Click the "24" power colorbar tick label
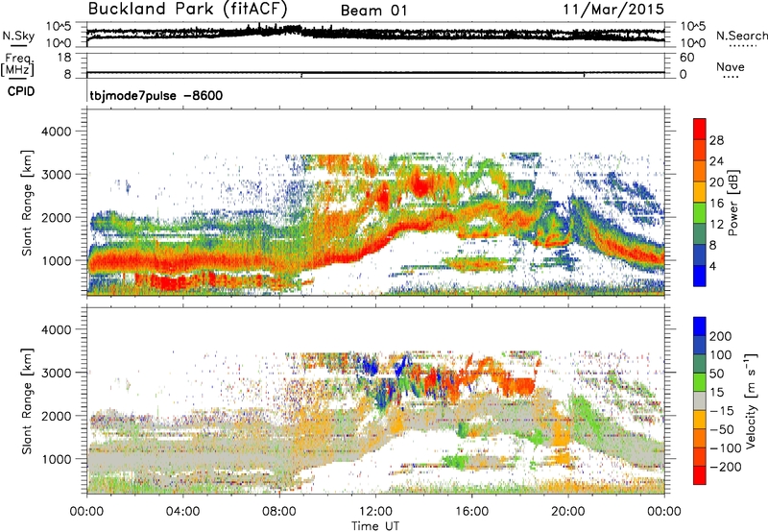The image size is (768, 532). click(716, 161)
